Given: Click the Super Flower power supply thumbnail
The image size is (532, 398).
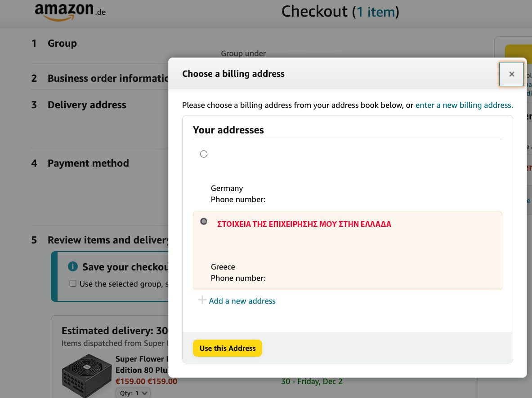Looking at the screenshot, I should (x=86, y=376).
